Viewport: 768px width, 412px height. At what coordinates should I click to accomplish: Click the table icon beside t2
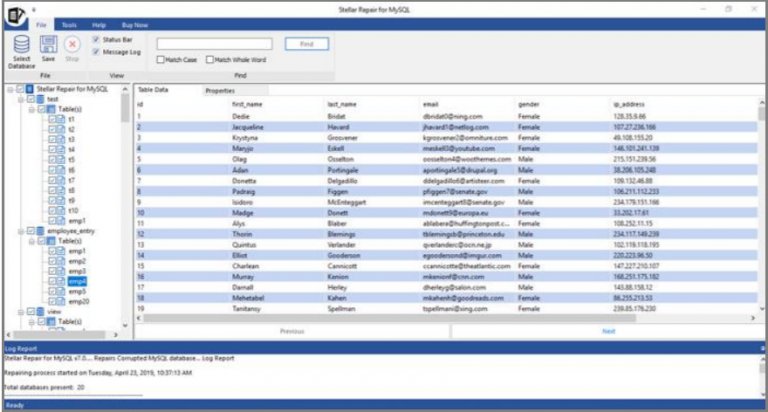click(x=61, y=129)
